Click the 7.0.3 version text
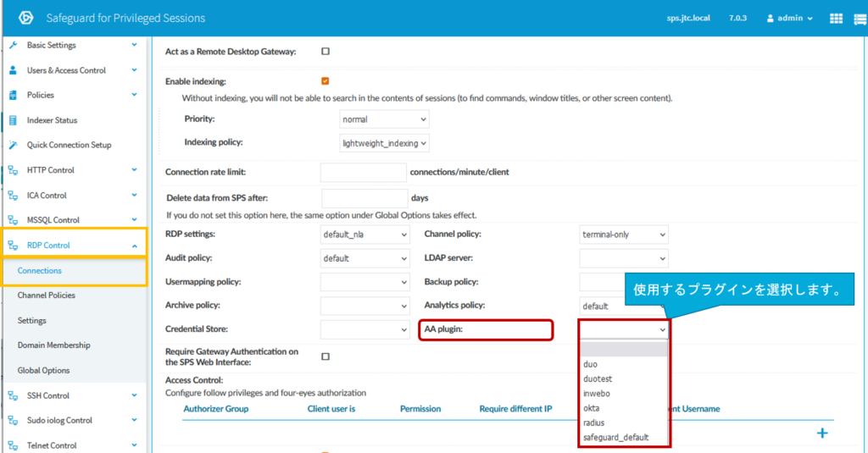 [x=737, y=19]
